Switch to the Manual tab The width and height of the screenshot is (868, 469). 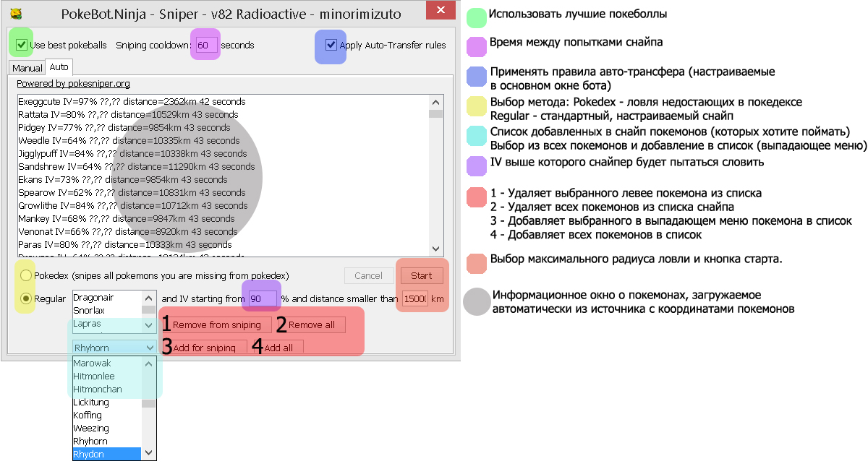(27, 68)
